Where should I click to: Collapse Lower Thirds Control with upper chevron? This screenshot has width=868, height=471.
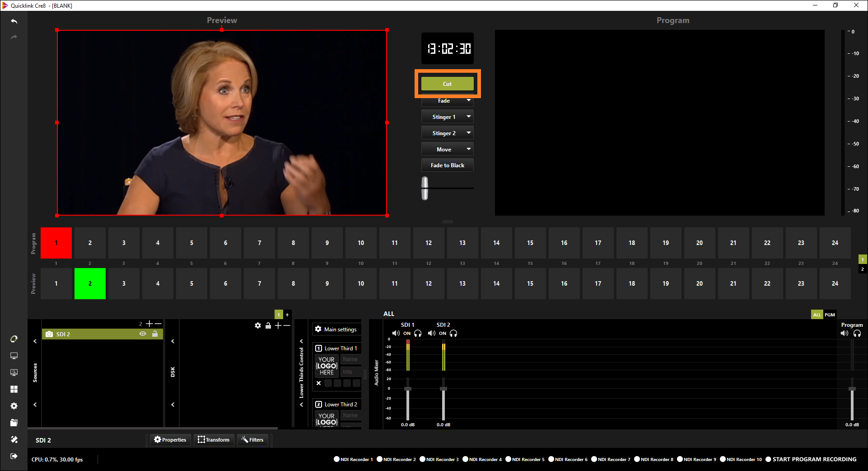pos(301,341)
